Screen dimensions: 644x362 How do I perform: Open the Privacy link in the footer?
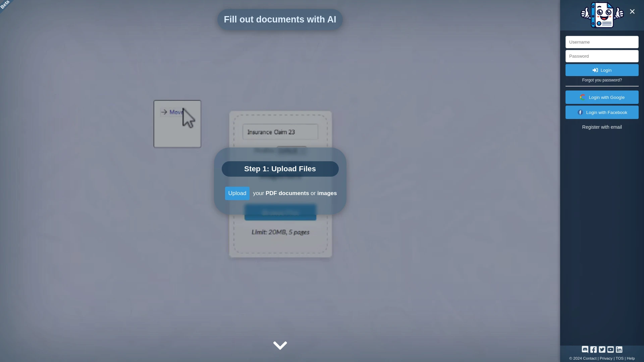click(x=606, y=358)
